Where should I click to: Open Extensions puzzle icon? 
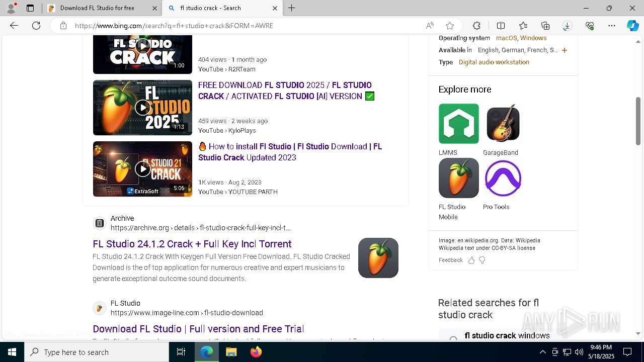point(476,26)
